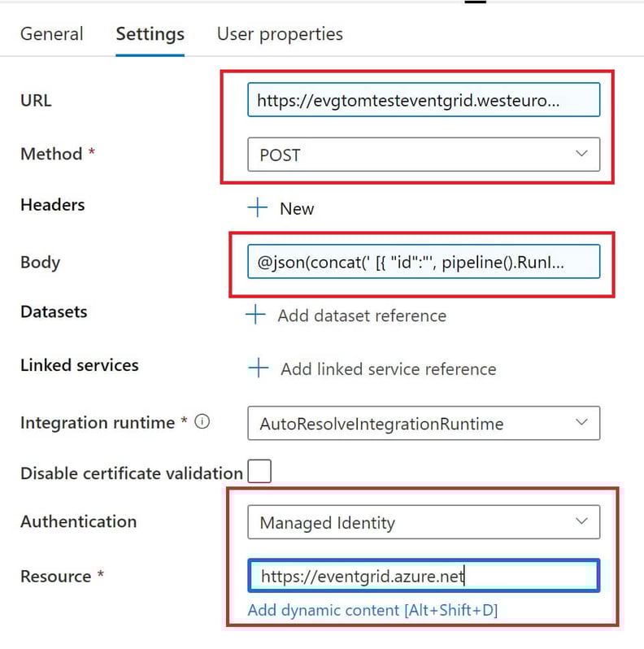This screenshot has height=649, width=644.
Task: Click plus icon for Add dataset reference
Action: pos(255,315)
